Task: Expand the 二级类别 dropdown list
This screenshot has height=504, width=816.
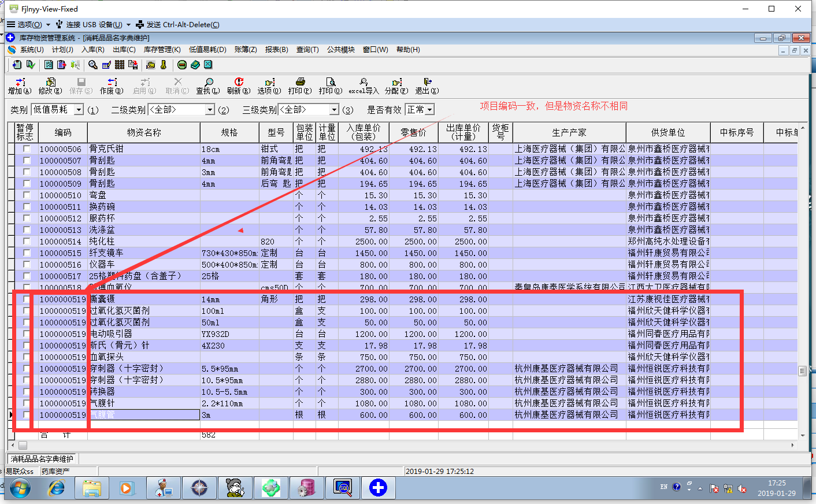Action: (x=210, y=110)
